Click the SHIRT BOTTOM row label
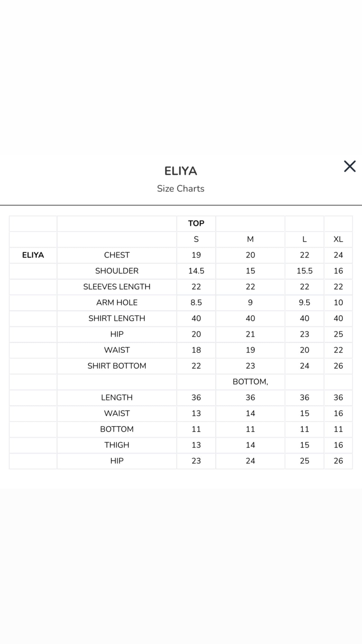 tap(117, 366)
